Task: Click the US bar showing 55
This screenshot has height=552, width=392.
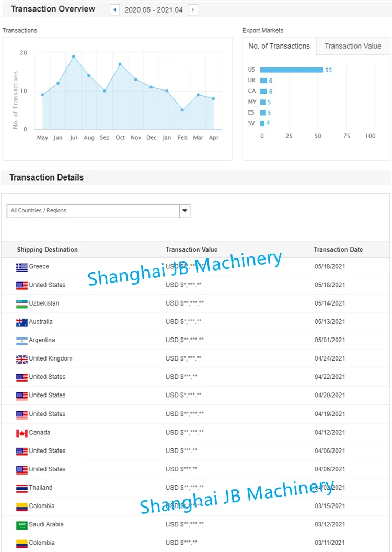Action: pos(292,70)
